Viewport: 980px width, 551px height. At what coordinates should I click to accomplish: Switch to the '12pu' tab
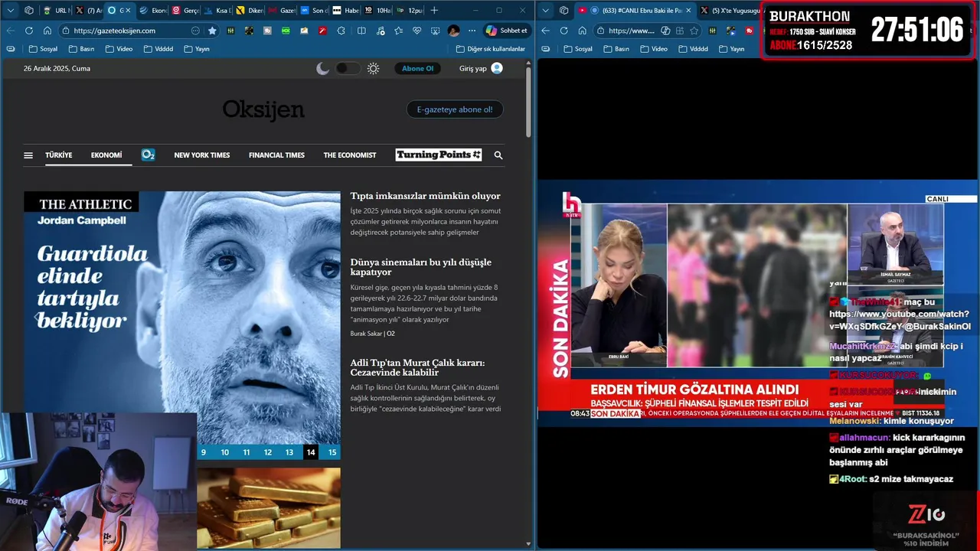pyautogui.click(x=410, y=11)
